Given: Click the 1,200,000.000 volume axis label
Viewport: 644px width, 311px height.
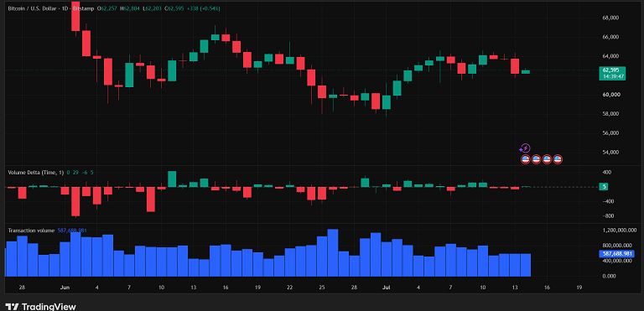Looking at the screenshot, I should coord(620,230).
